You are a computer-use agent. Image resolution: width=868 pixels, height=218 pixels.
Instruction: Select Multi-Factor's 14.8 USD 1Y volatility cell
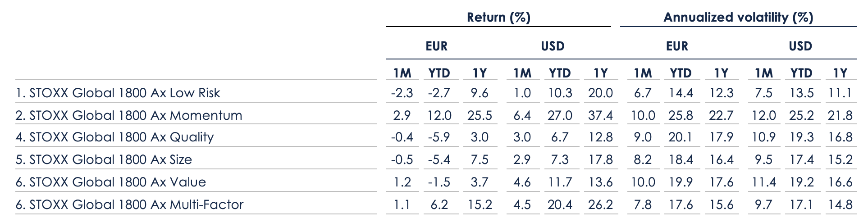[x=840, y=205]
